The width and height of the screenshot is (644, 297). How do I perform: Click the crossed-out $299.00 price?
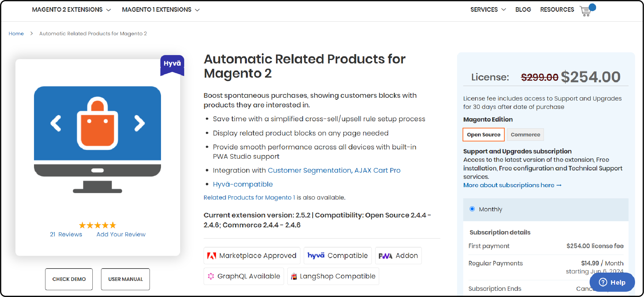click(x=540, y=77)
